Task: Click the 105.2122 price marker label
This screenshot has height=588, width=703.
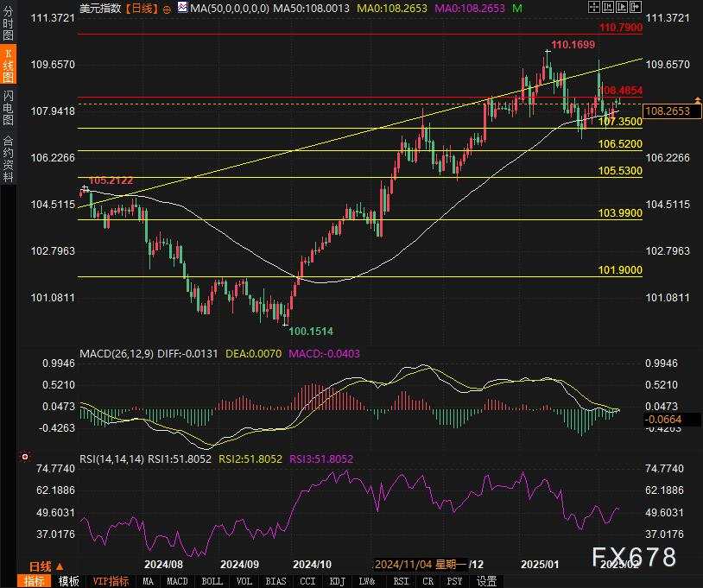Action: click(x=111, y=180)
